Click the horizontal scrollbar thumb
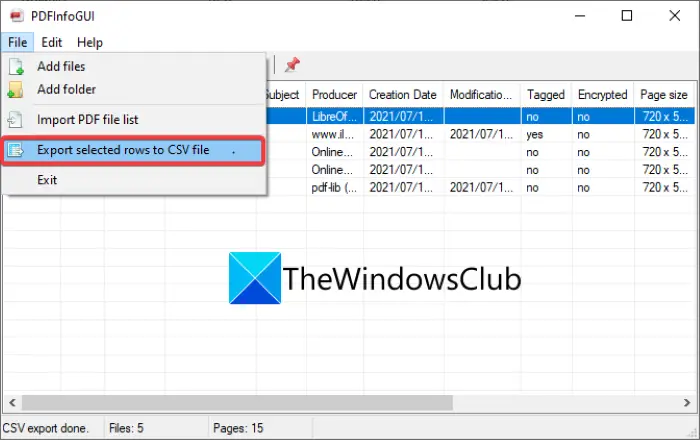The height and width of the screenshot is (440, 700). tap(237, 403)
